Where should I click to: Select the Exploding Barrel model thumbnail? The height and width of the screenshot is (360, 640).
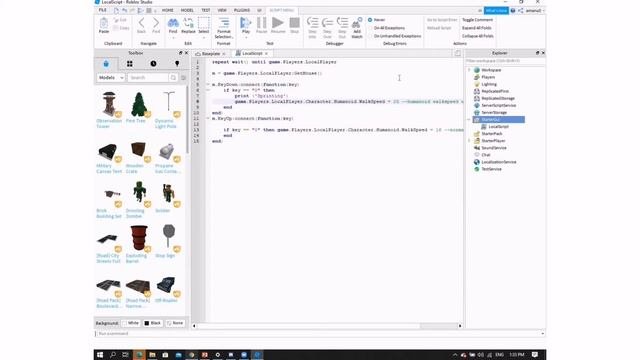[x=139, y=238]
